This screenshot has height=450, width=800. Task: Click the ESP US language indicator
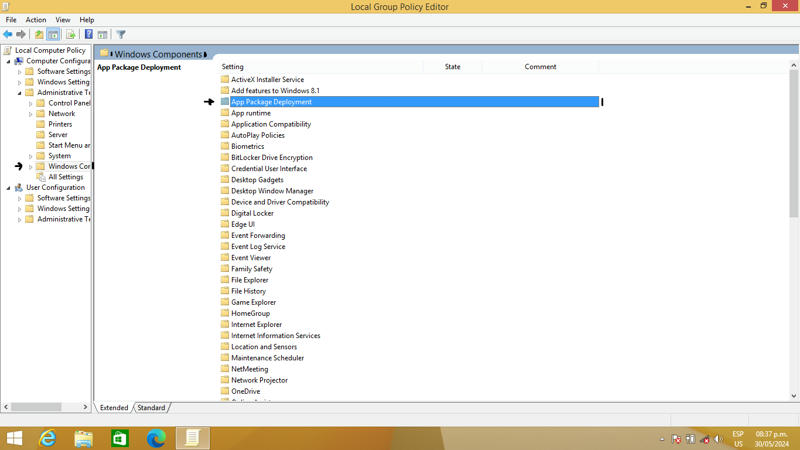pos(738,439)
